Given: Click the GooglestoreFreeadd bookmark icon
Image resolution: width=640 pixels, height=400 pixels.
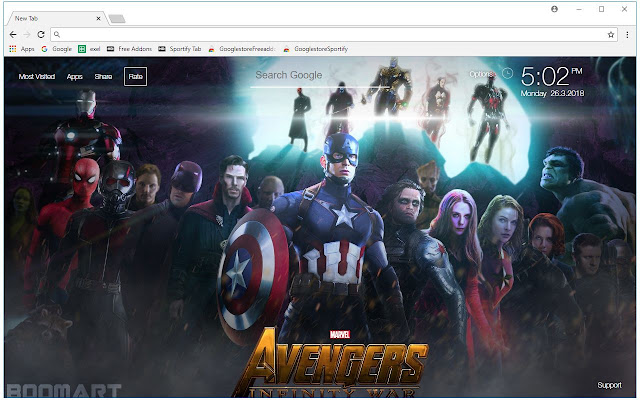Looking at the screenshot, I should click(x=211, y=49).
